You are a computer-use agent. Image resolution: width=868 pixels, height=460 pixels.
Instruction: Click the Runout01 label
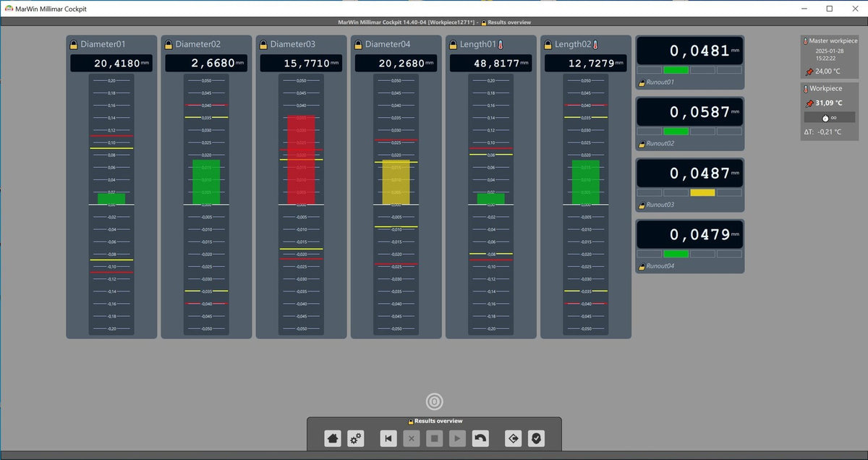661,82
